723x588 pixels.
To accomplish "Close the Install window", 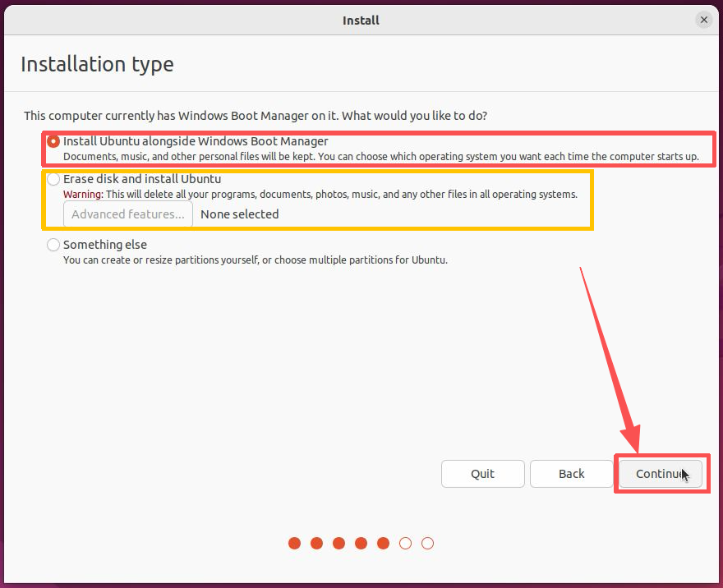I will point(703,20).
